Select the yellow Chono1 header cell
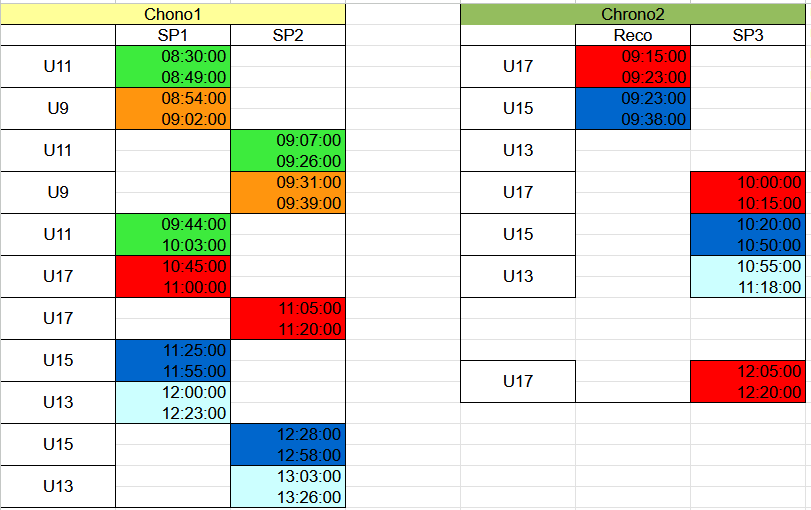Viewport: 811px width, 510px height. 173,14
